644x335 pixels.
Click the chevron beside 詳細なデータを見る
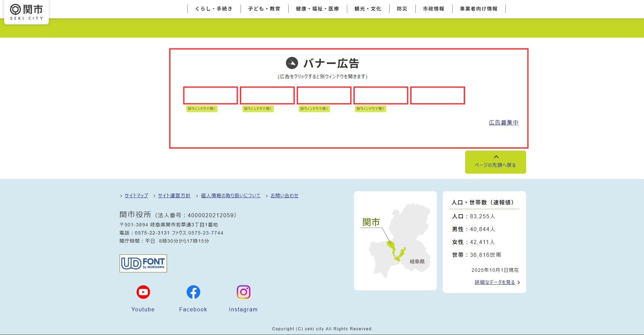tap(519, 283)
